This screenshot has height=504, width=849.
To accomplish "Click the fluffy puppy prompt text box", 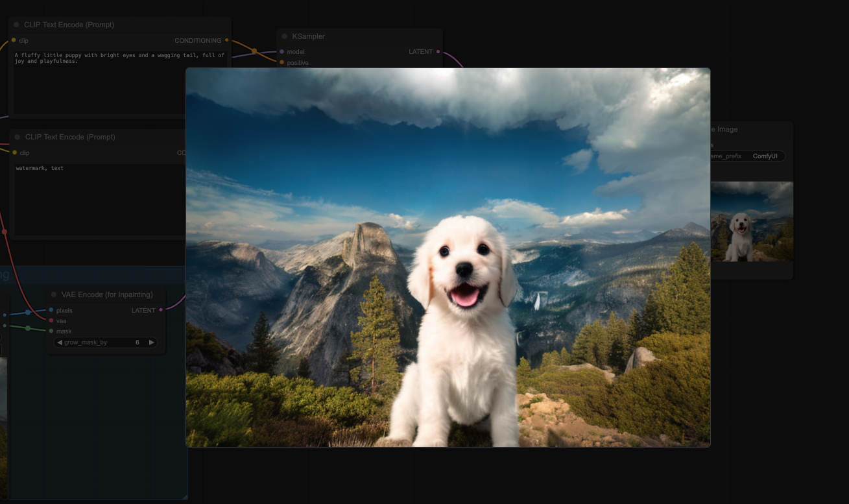I will pos(121,82).
